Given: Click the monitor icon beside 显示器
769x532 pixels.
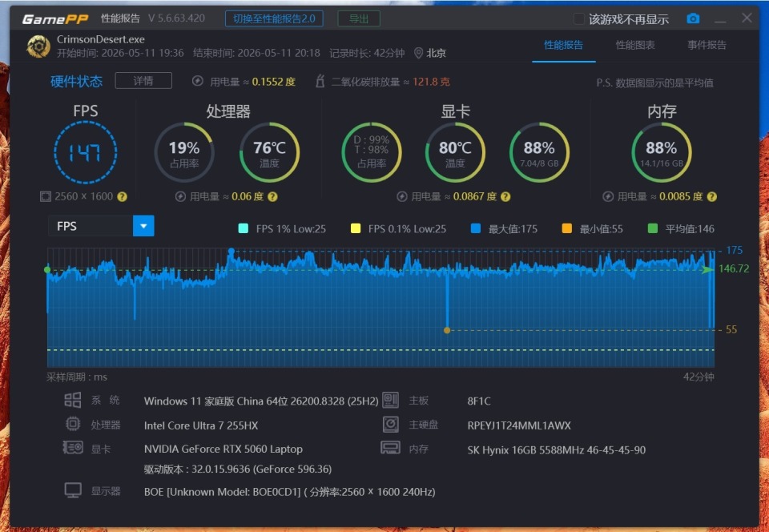Looking at the screenshot, I should tap(73, 490).
